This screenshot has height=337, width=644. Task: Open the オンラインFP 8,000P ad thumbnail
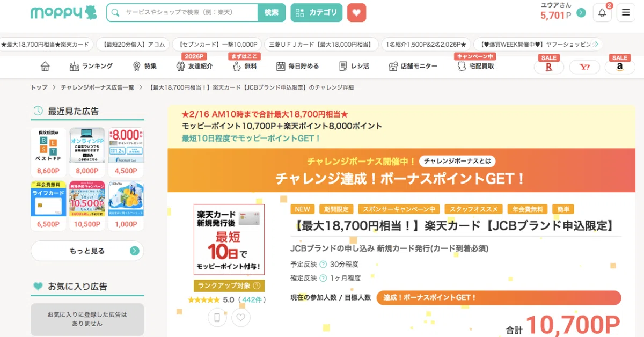click(87, 152)
